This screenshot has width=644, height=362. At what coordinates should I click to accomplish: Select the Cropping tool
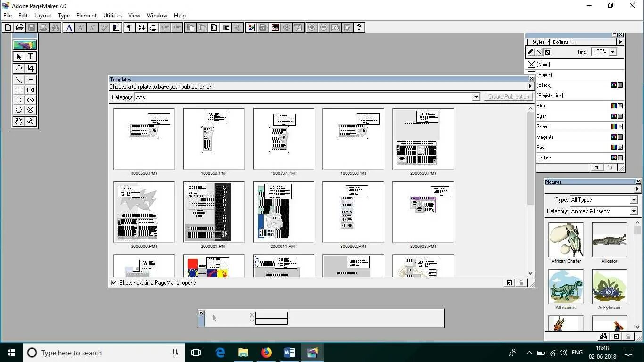pyautogui.click(x=30, y=67)
